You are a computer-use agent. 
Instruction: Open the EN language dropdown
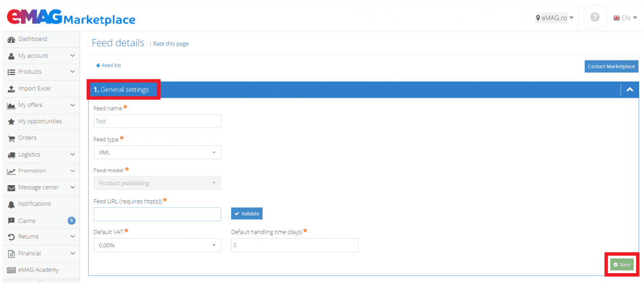tap(625, 18)
